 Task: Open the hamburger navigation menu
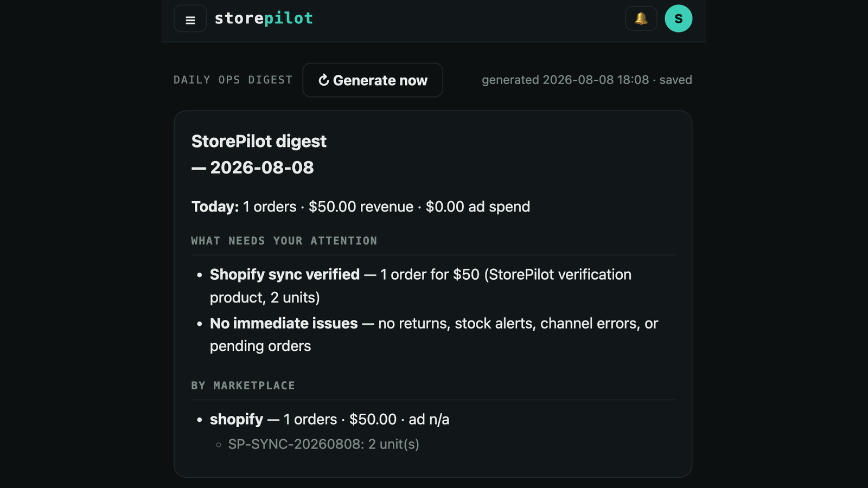tap(190, 19)
